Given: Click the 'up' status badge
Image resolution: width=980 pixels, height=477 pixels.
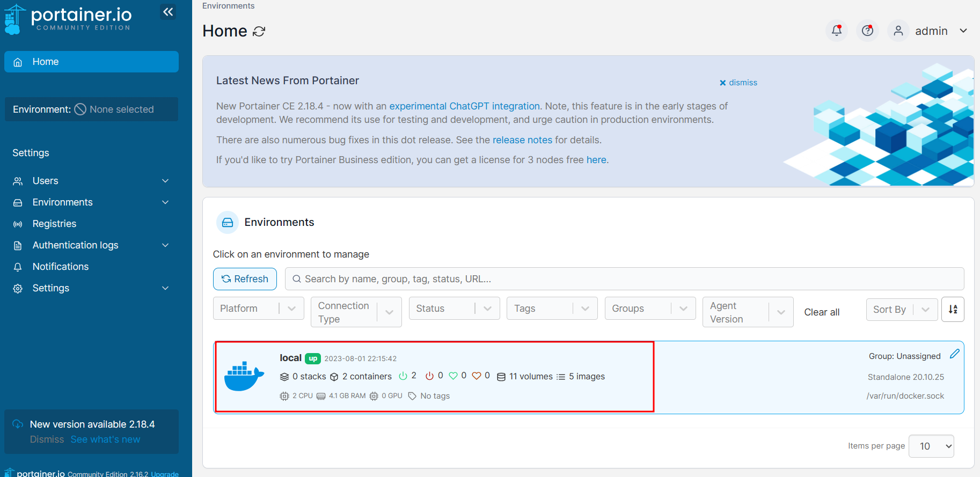Looking at the screenshot, I should click(313, 358).
